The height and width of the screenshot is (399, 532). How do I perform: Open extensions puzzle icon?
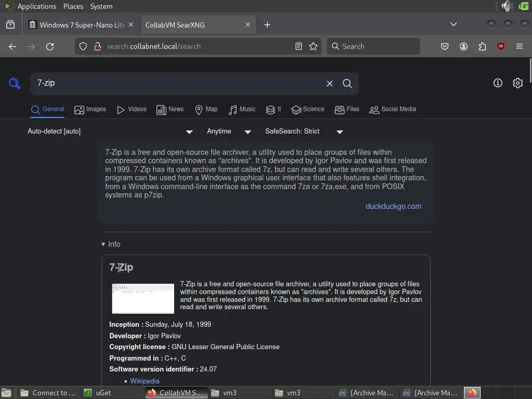coord(482,46)
